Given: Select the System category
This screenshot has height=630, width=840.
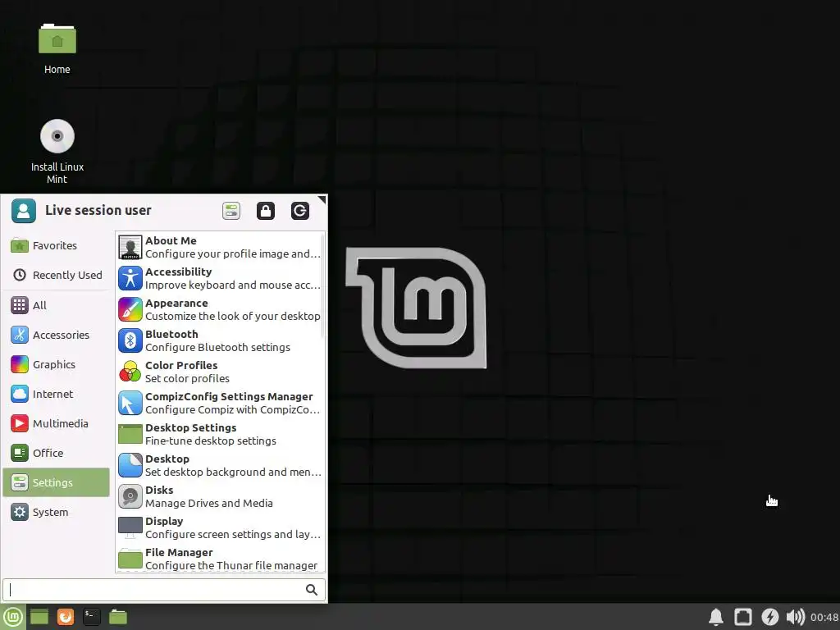Looking at the screenshot, I should [x=57, y=512].
